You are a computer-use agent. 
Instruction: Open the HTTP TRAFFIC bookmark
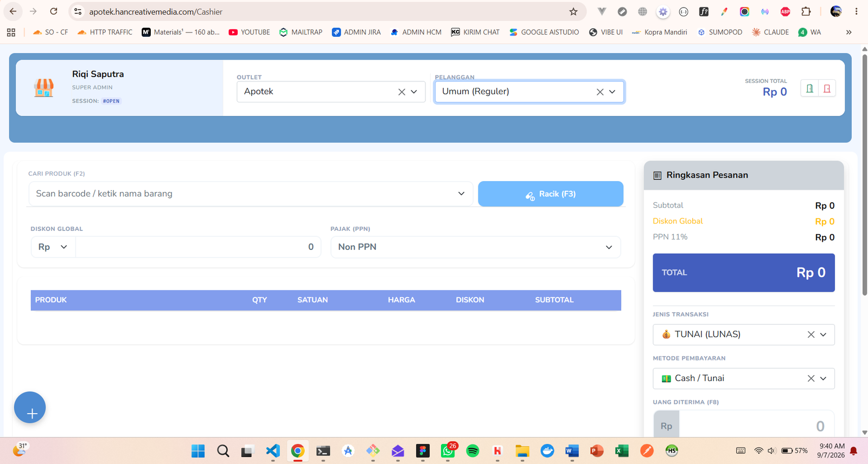(x=105, y=33)
